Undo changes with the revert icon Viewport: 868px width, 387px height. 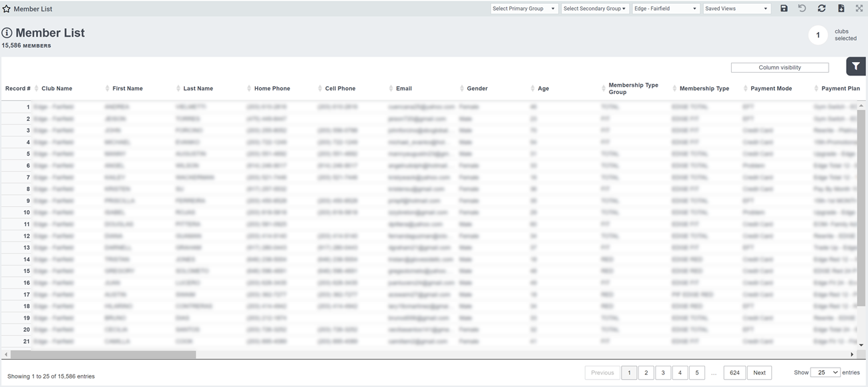803,8
